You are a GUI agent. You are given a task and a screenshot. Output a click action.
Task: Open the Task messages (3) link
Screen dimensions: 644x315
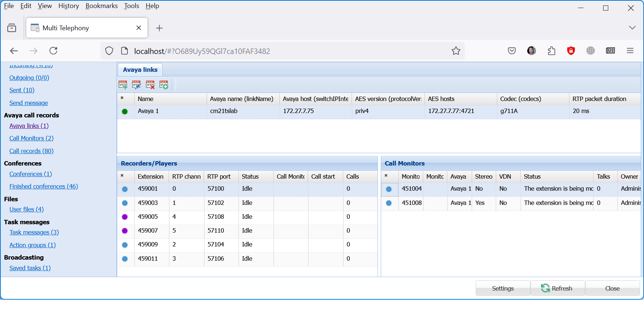coord(34,232)
